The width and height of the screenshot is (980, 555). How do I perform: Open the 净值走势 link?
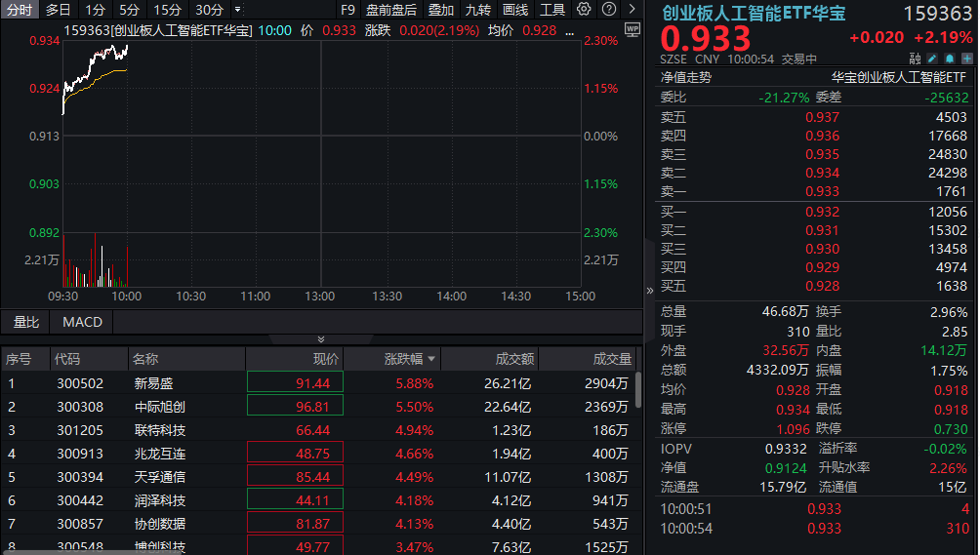click(686, 77)
